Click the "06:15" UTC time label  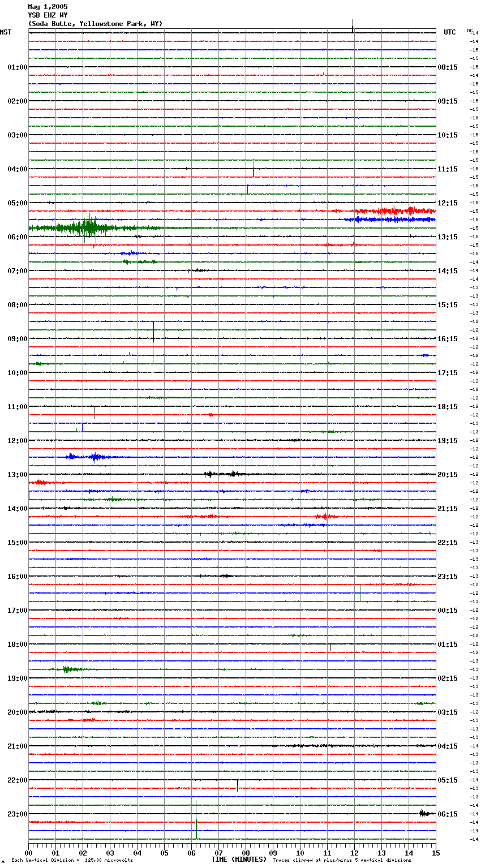[x=448, y=814]
